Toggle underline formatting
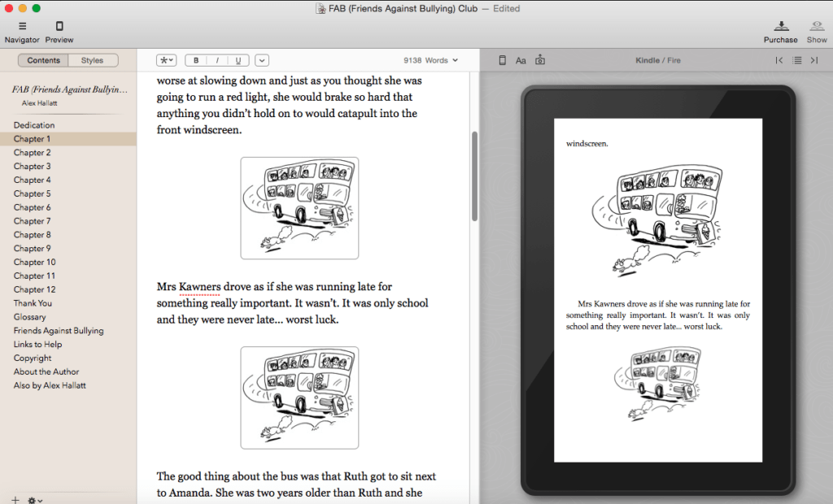833x504 pixels. (238, 60)
